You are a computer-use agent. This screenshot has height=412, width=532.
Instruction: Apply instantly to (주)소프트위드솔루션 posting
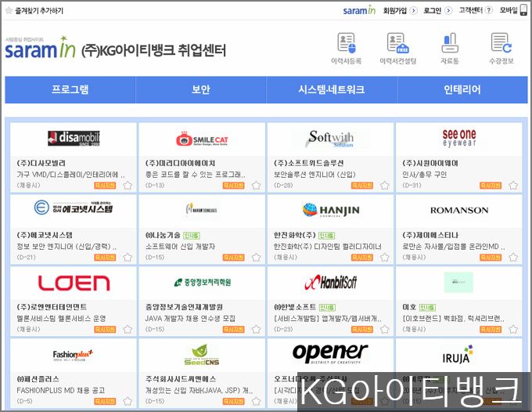click(x=362, y=186)
